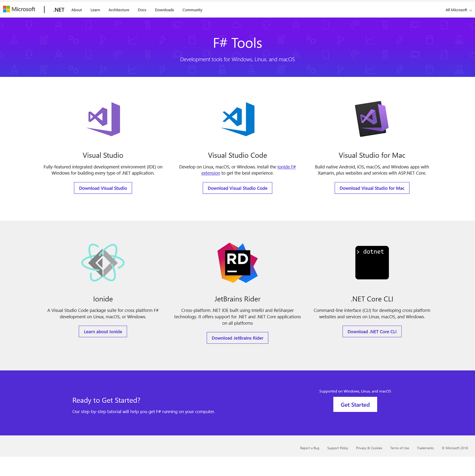Image resolution: width=475 pixels, height=476 pixels.
Task: Click the step-by-step tutorial description text
Action: coord(144,412)
